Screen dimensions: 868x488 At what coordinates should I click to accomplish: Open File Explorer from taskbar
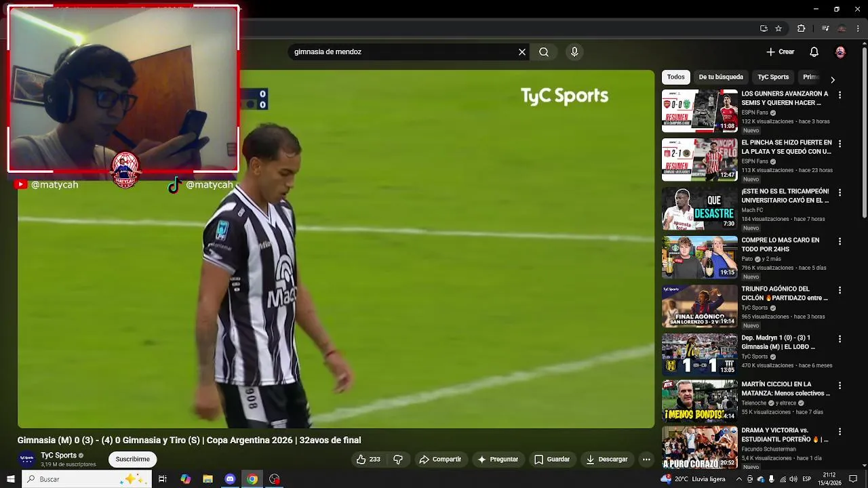point(208,479)
